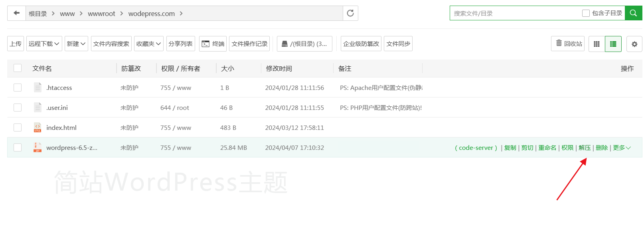Screen dimensions: 644x231
Task: Open the settings gear icon
Action: 634,44
